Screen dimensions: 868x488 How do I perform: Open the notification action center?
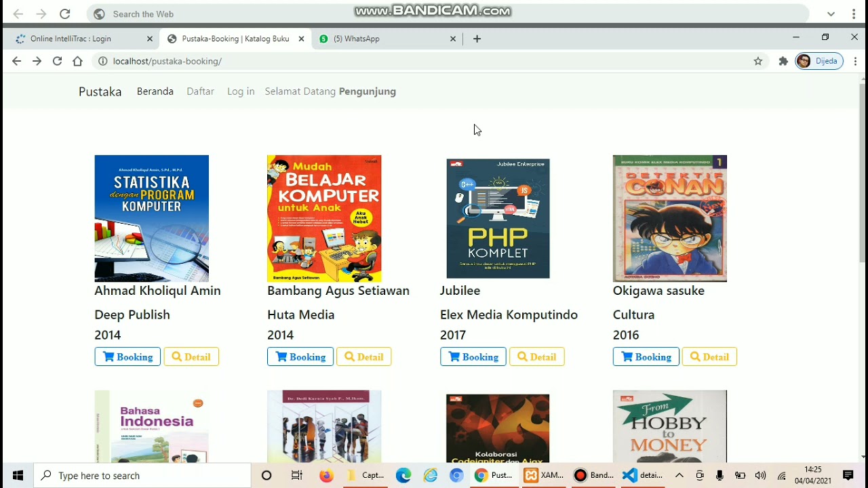click(848, 476)
